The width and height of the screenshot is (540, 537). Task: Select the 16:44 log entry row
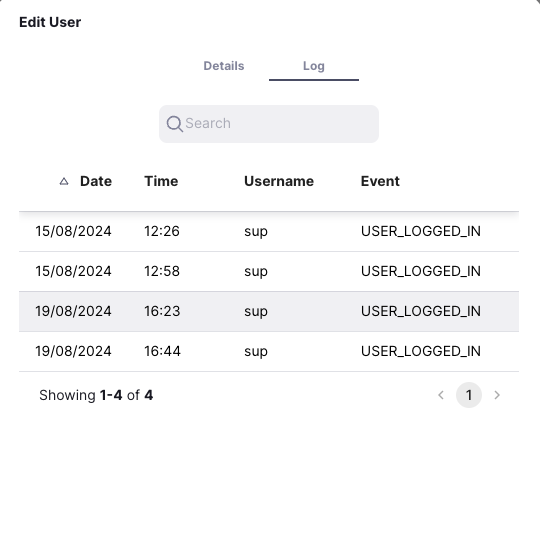[269, 351]
